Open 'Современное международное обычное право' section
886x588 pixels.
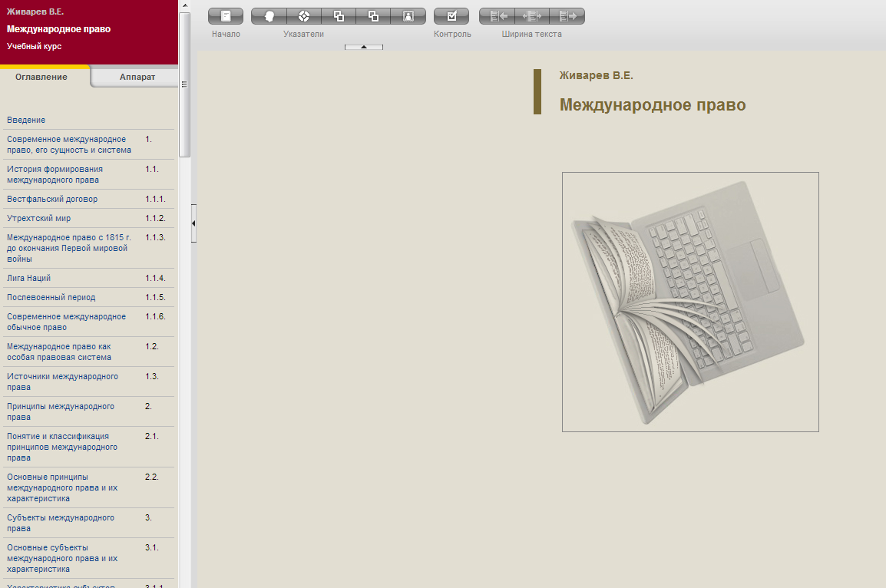point(66,322)
